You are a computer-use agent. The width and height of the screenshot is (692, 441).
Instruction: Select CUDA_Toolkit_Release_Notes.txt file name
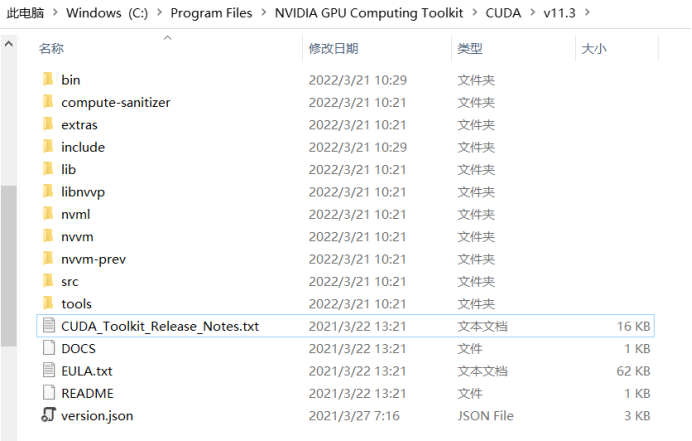click(160, 326)
